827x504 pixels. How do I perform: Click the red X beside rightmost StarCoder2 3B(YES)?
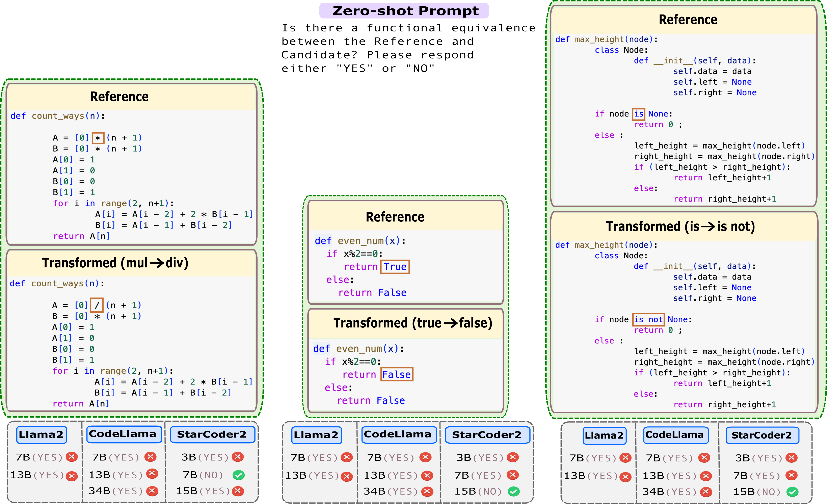point(791,458)
